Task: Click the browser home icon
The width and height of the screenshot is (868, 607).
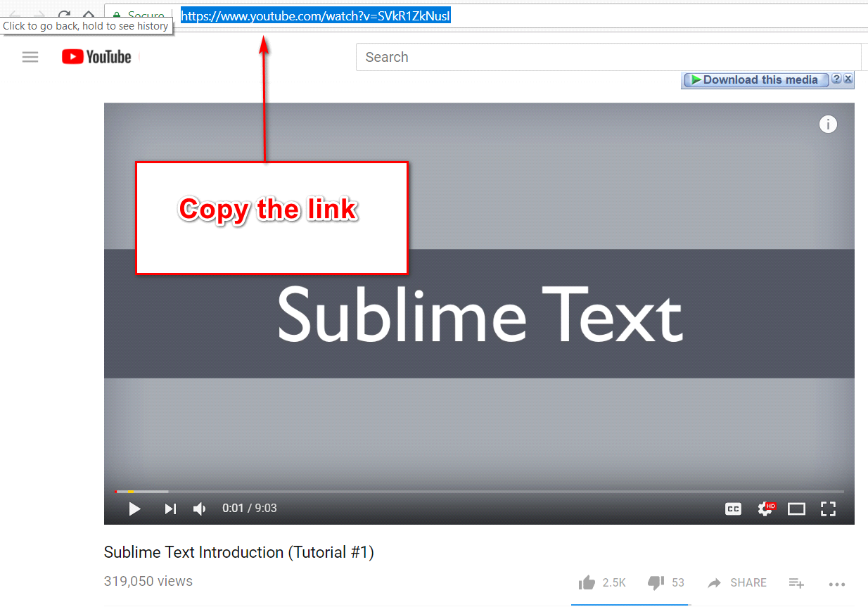Action: (x=89, y=15)
